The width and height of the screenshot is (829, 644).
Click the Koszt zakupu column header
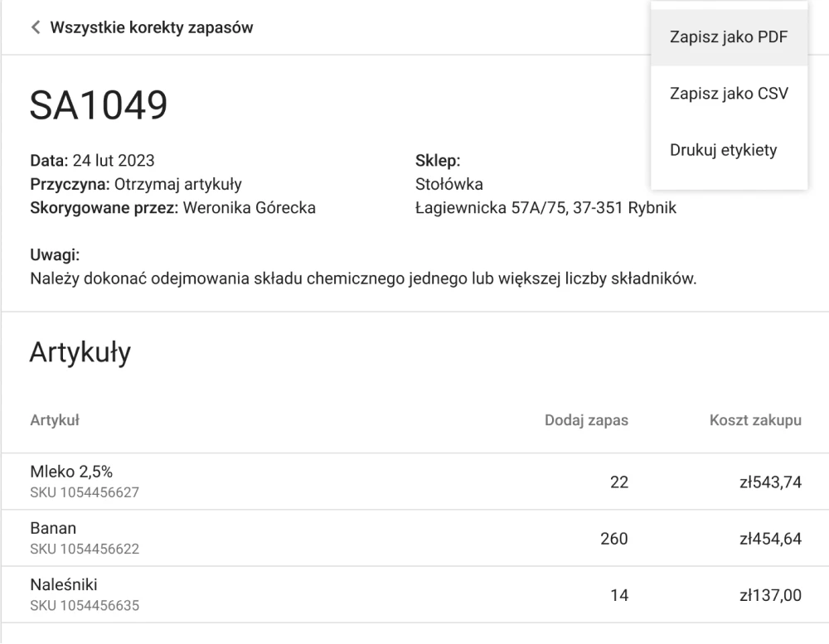click(x=755, y=420)
